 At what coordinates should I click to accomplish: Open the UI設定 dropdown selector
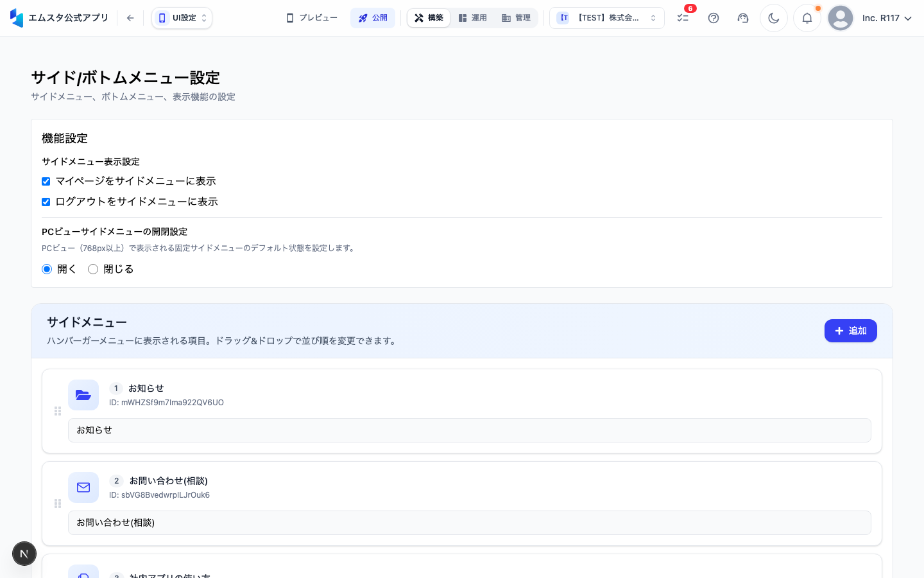pos(182,18)
